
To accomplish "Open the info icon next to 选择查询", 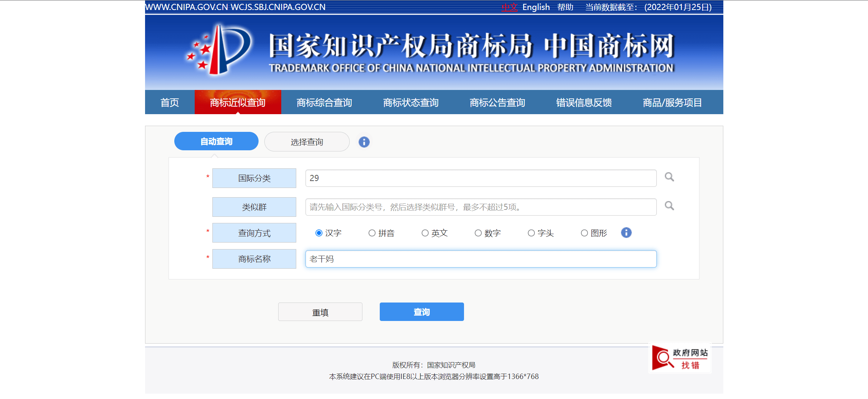I will coord(364,142).
